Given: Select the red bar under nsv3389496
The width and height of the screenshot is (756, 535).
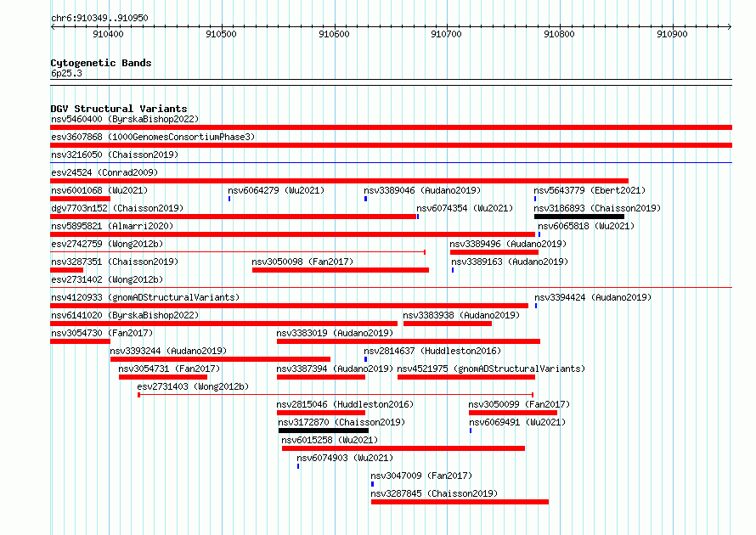Looking at the screenshot, I should [494, 252].
